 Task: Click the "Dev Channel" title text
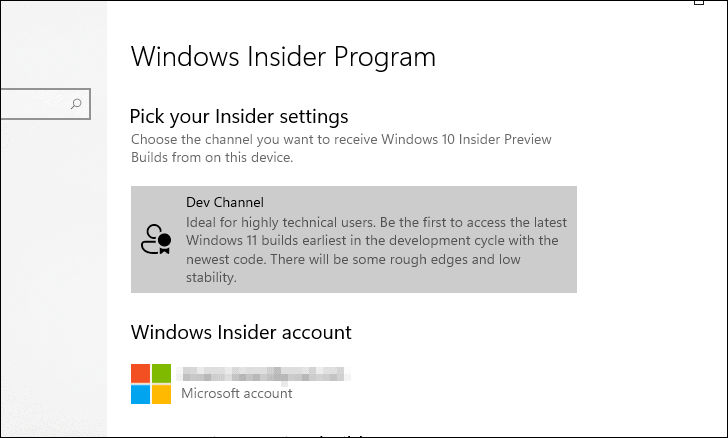pyautogui.click(x=225, y=203)
